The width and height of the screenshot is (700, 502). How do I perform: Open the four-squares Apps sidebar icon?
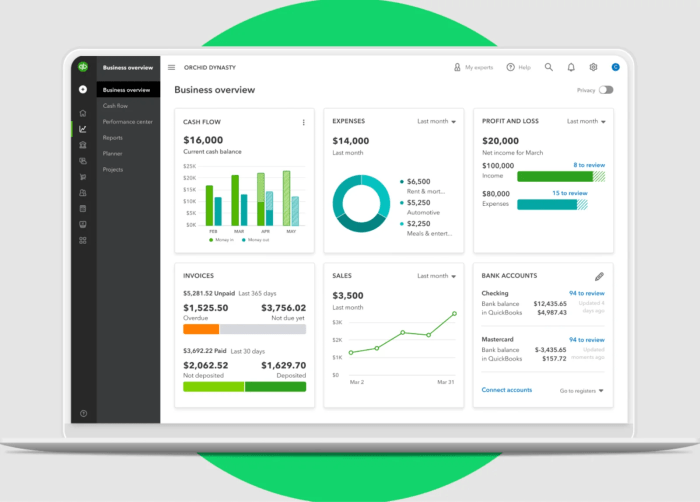(83, 240)
